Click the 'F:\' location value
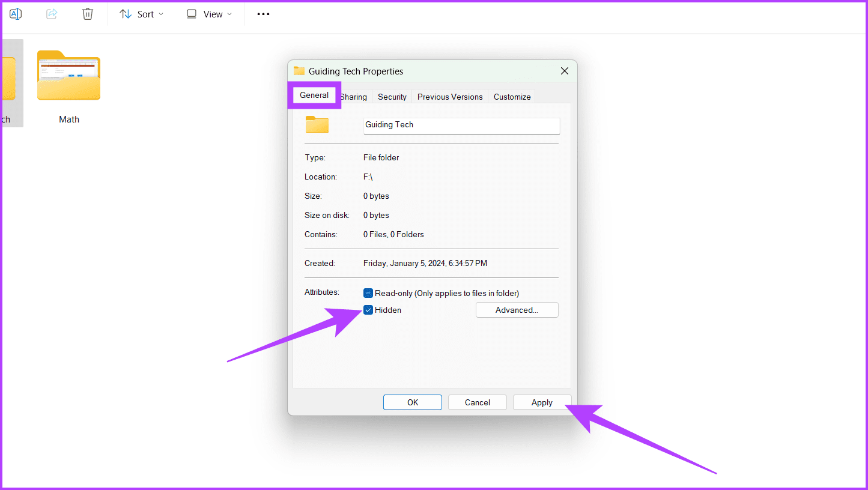Image resolution: width=868 pixels, height=490 pixels. (x=368, y=177)
